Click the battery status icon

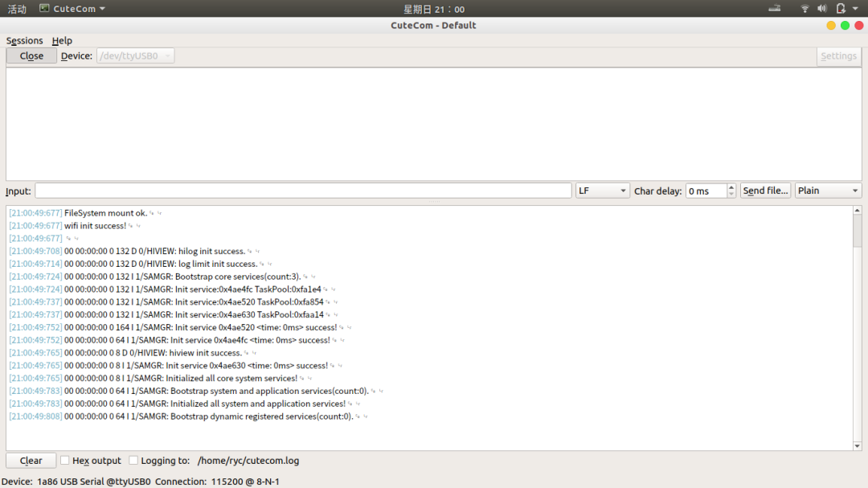(841, 8)
